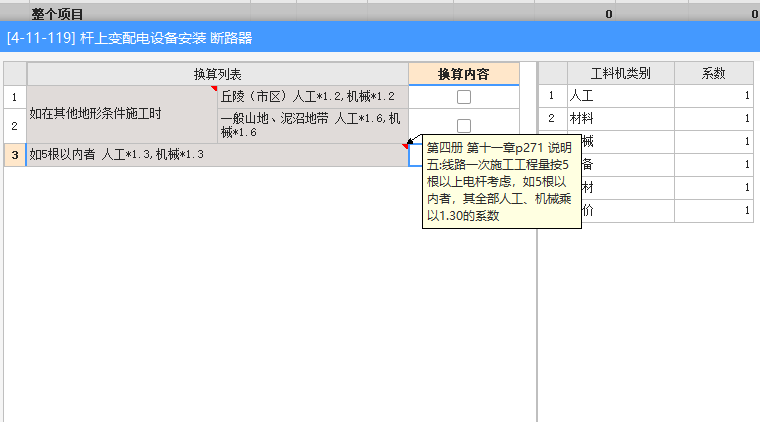This screenshot has height=422, width=760.
Task: Click the tooltip 第四册 第十一章p271 说明
Action: pos(502,182)
